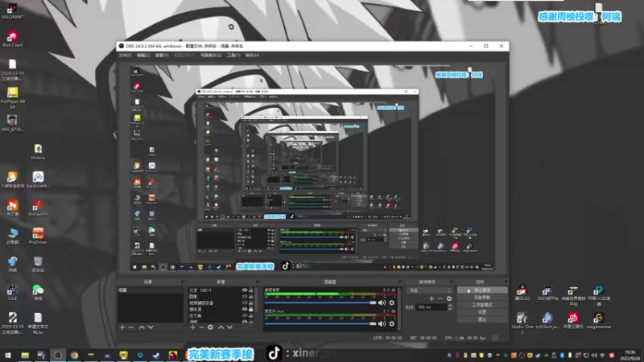The height and width of the screenshot is (362, 644).
Task: Open OBS 设置 settings button
Action: pos(481,312)
